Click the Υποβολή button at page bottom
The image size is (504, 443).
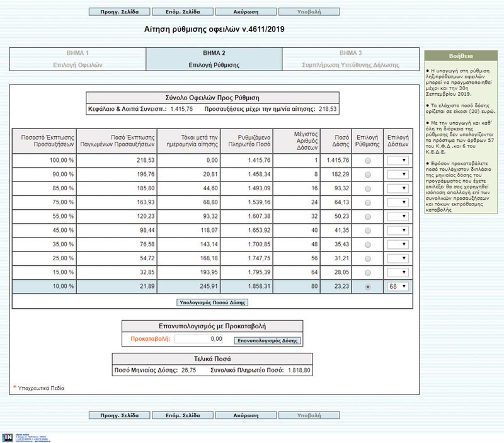click(309, 416)
